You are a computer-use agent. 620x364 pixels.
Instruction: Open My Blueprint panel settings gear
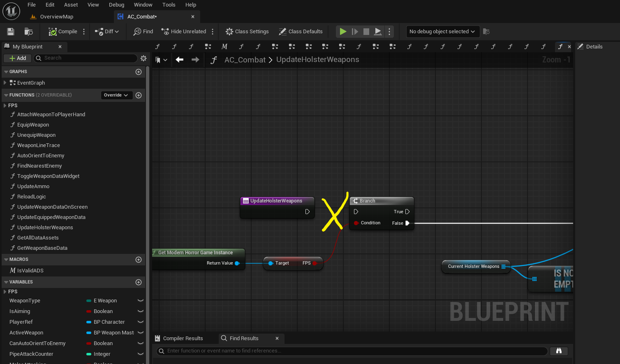(143, 58)
